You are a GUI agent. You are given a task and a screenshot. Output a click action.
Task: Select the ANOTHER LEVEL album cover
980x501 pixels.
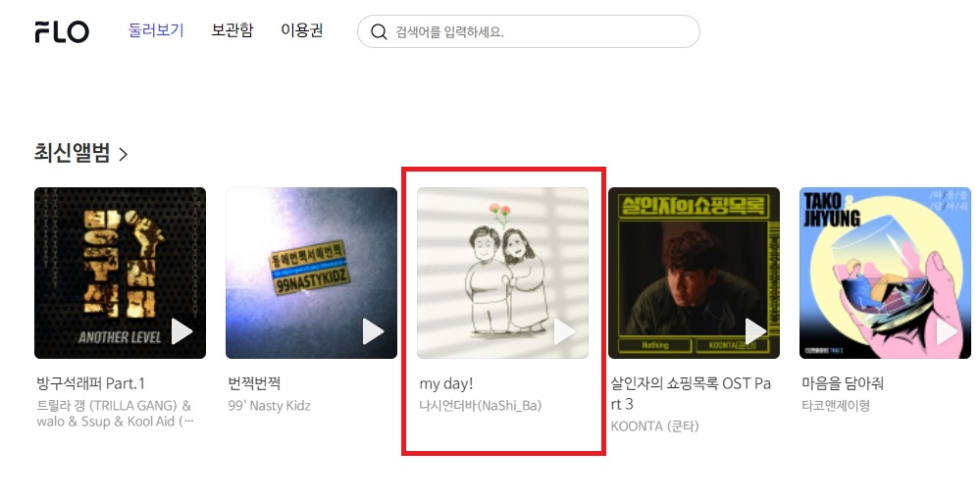click(120, 273)
